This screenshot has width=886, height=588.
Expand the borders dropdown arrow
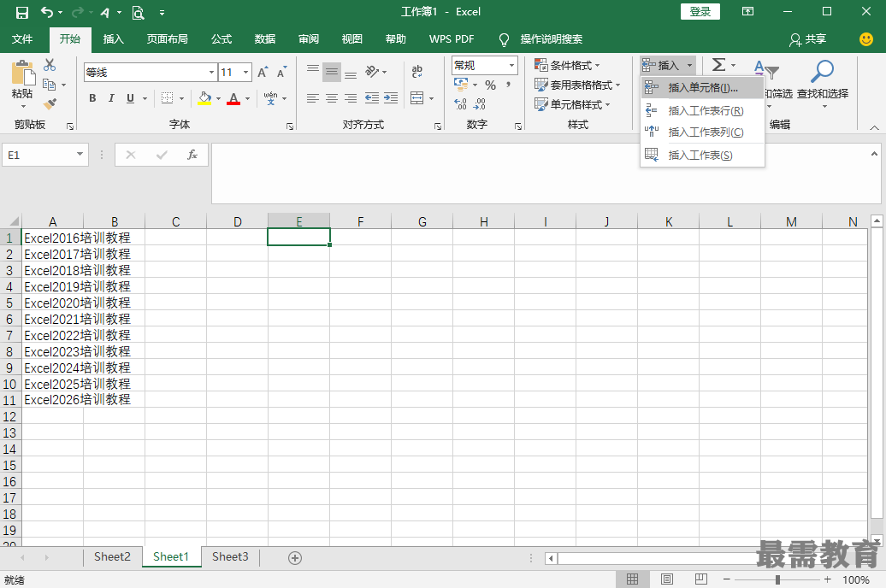pyautogui.click(x=181, y=98)
